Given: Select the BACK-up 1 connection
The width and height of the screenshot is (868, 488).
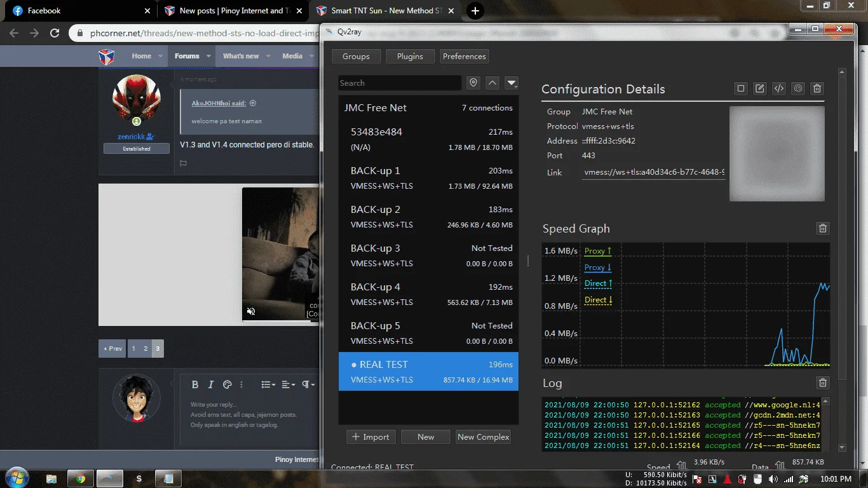Looking at the screenshot, I should 428,178.
